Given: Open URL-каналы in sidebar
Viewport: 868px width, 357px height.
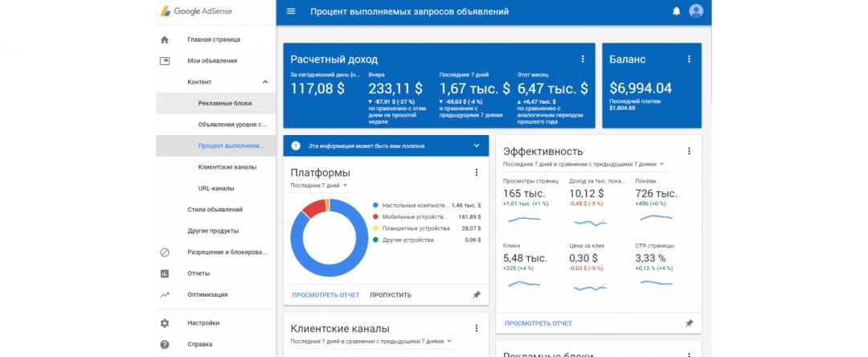Looking at the screenshot, I should 216,188.
